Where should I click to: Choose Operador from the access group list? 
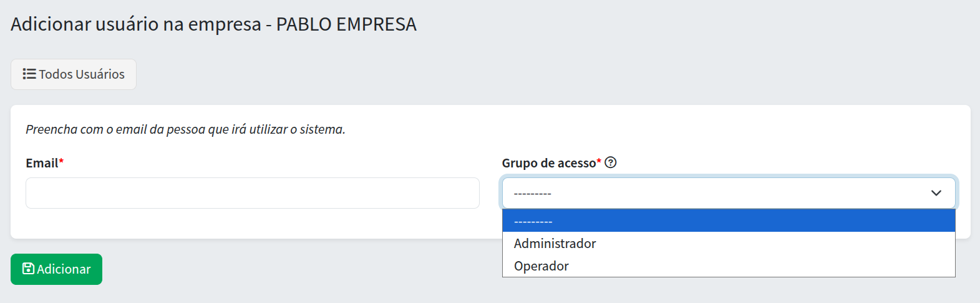tap(541, 266)
